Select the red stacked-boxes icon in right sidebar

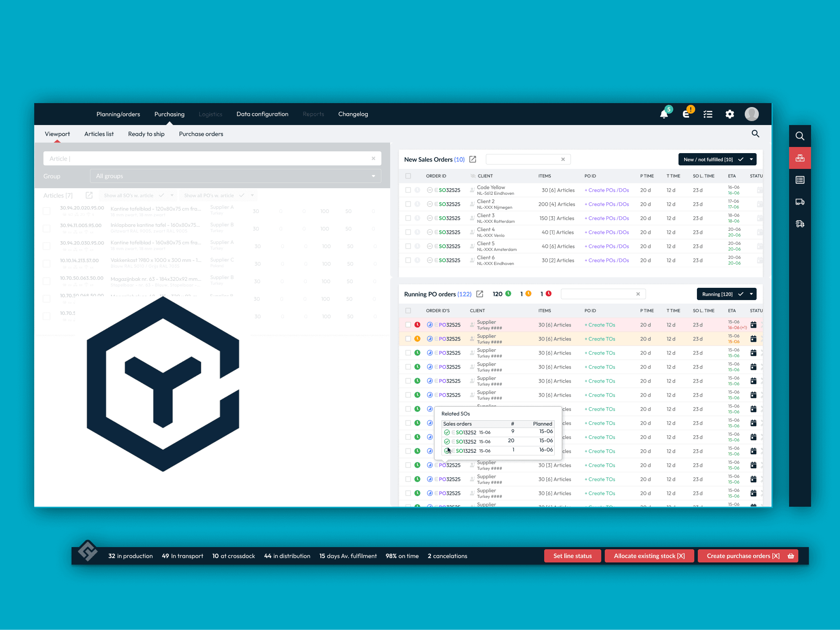(x=800, y=158)
